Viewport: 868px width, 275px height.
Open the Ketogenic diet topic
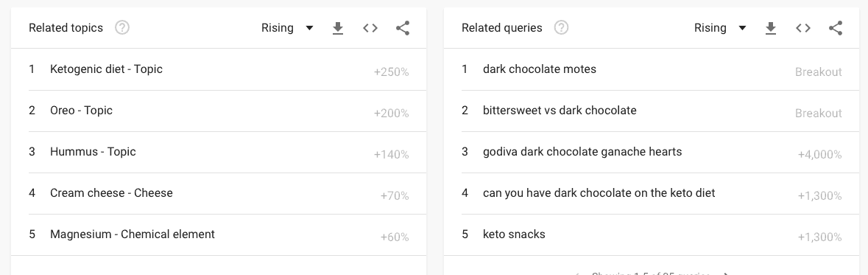[219, 69]
